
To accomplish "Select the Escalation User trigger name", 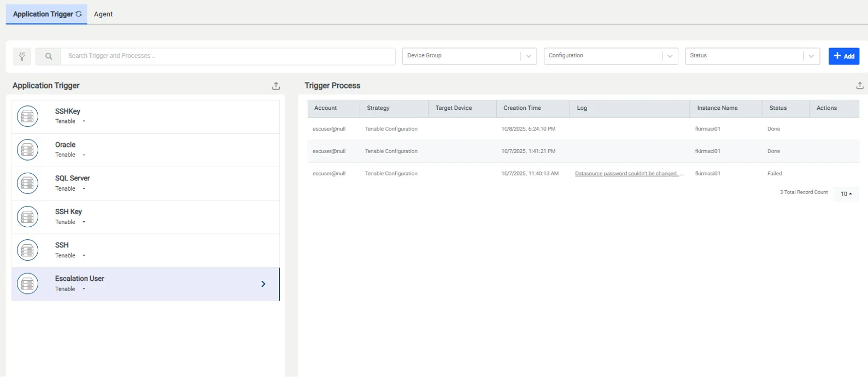I will coord(80,279).
